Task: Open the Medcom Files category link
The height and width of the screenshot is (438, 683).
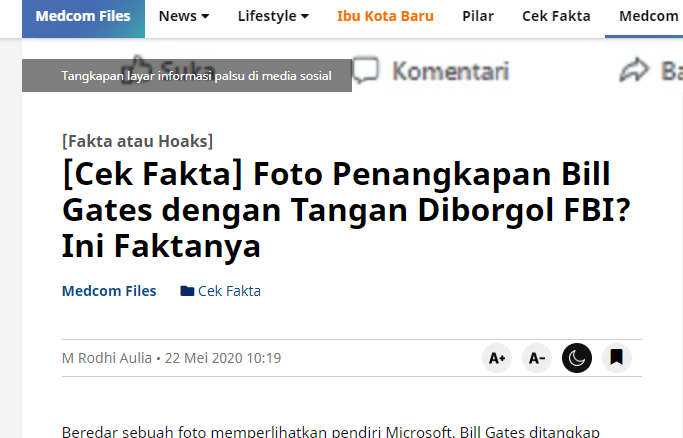Action: 109,291
